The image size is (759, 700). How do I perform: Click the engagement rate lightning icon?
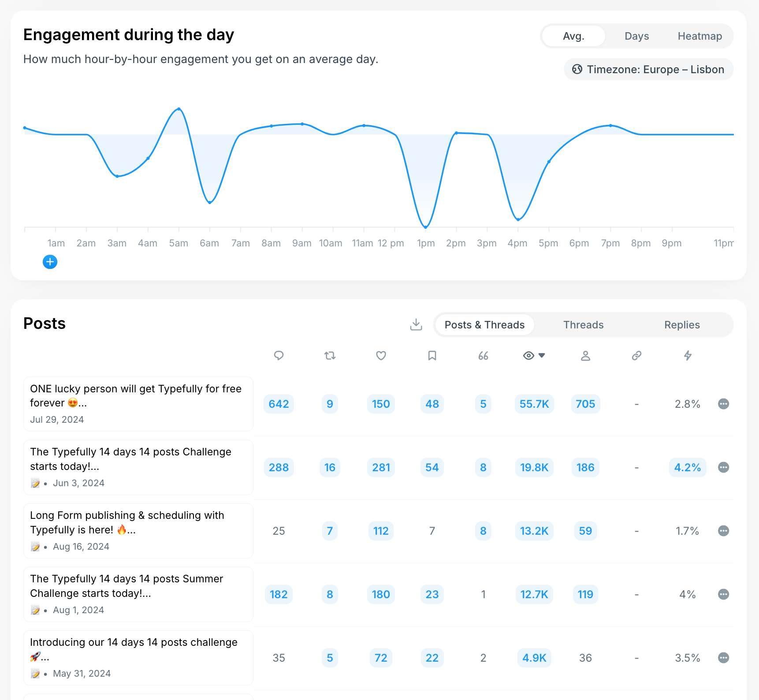[x=688, y=356]
